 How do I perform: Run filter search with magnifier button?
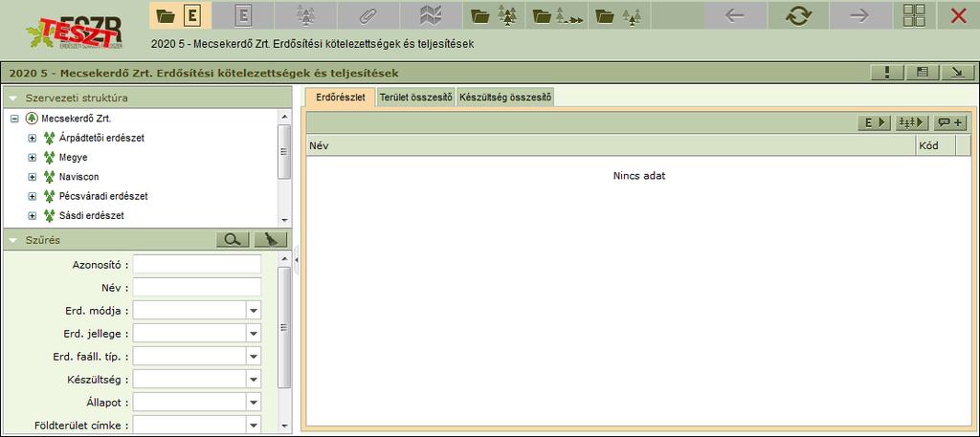click(x=233, y=240)
